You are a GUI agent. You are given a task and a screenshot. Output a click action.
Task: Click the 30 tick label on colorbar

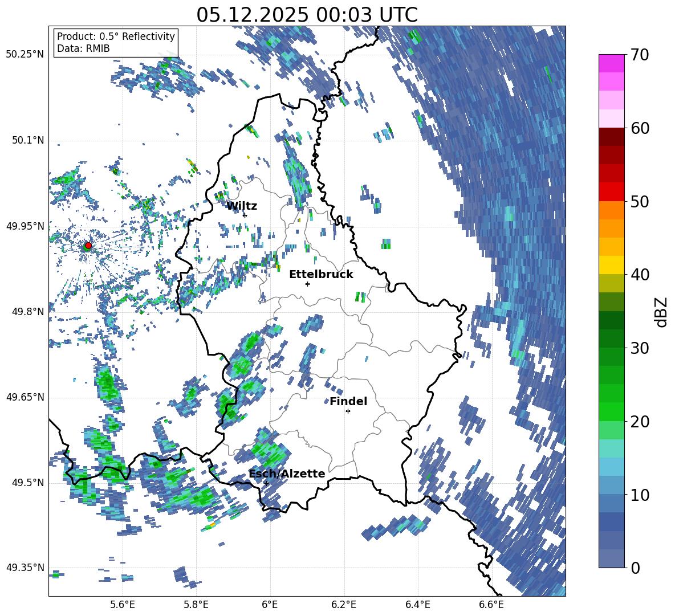click(x=640, y=348)
